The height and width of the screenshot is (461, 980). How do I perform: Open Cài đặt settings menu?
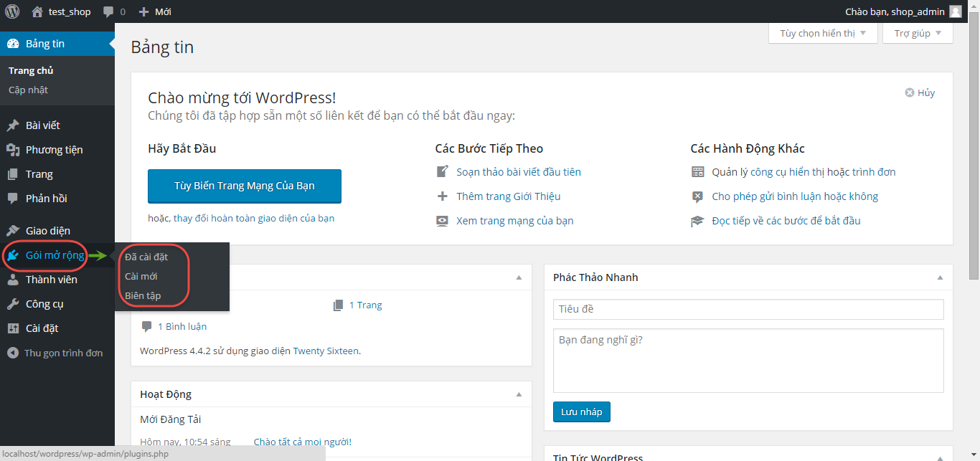(57, 328)
